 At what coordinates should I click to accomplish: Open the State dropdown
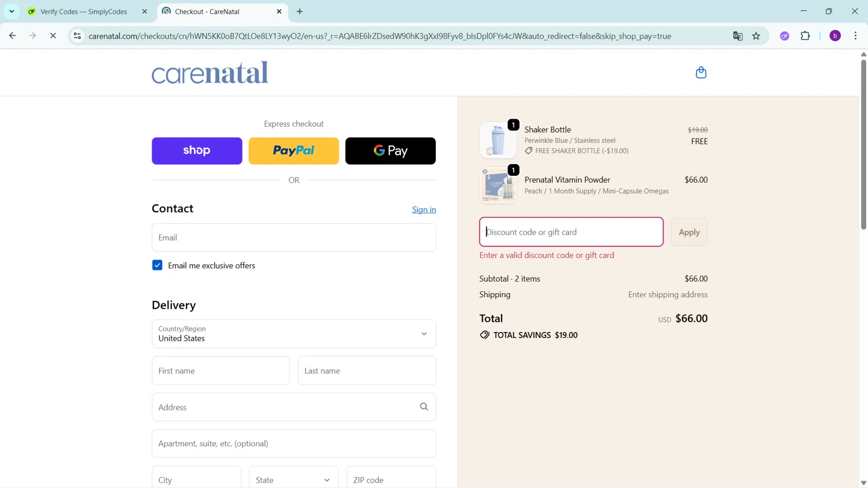click(293, 480)
